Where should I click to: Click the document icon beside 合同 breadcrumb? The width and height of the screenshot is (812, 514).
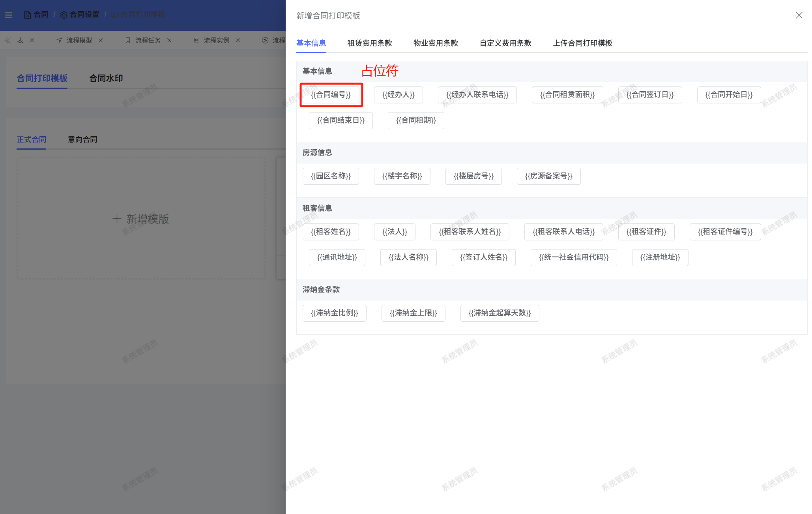click(27, 15)
